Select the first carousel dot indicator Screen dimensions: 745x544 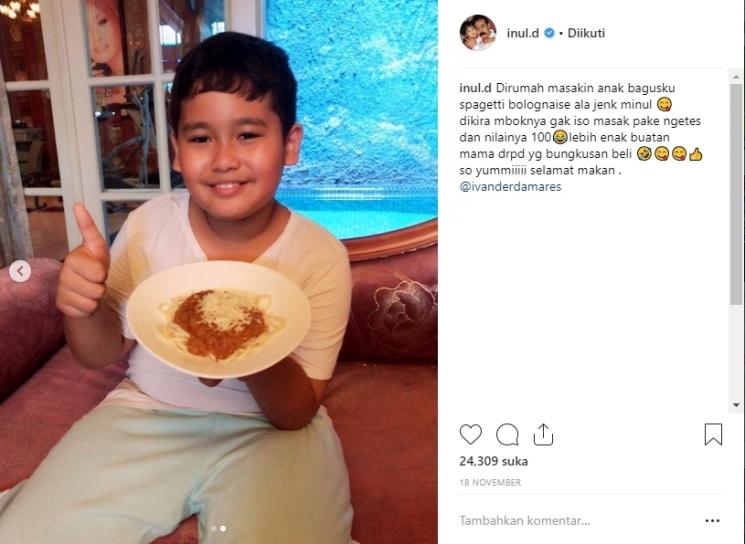(x=214, y=528)
